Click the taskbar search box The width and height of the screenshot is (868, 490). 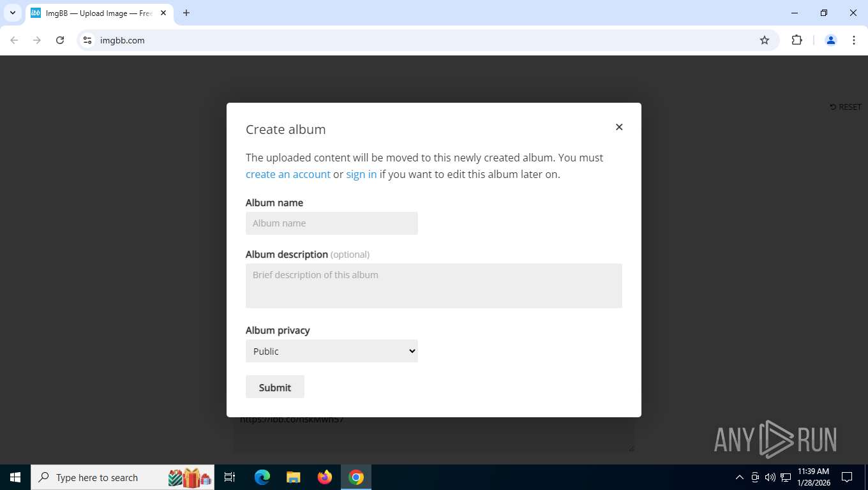(x=123, y=477)
